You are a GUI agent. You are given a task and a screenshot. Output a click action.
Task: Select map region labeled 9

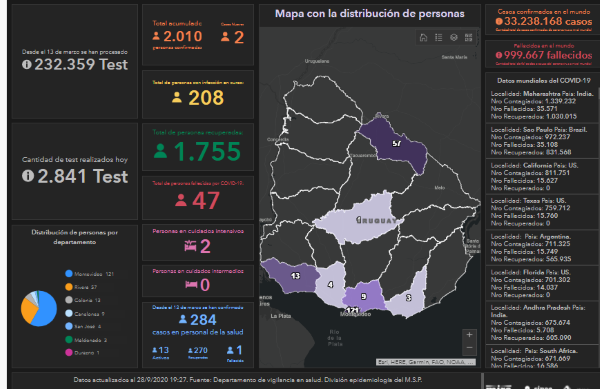(x=364, y=295)
